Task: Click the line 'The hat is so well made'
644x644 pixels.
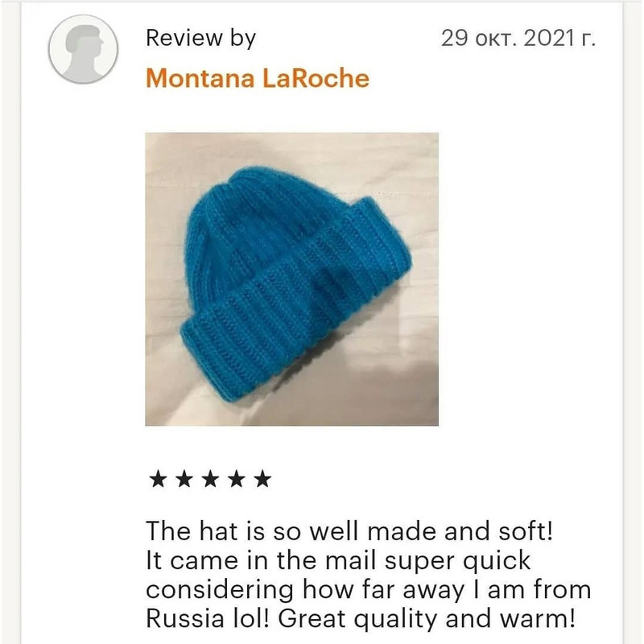Action: pyautogui.click(x=349, y=530)
